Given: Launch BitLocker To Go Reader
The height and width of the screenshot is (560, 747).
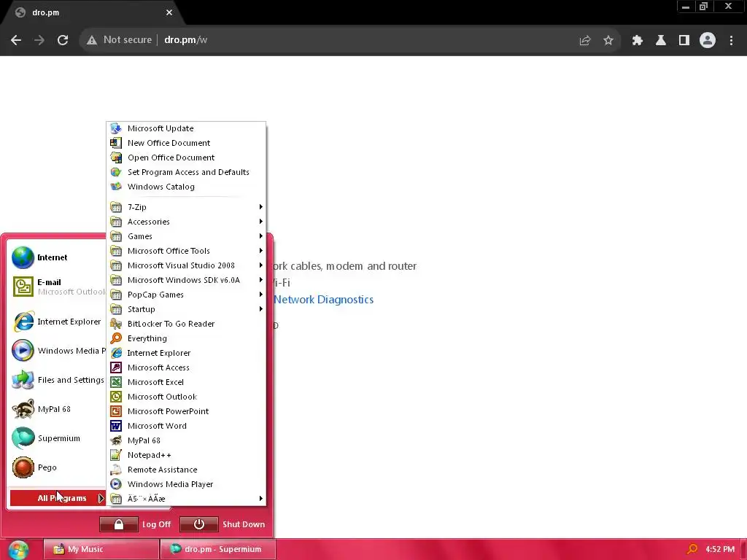Looking at the screenshot, I should point(186,324).
